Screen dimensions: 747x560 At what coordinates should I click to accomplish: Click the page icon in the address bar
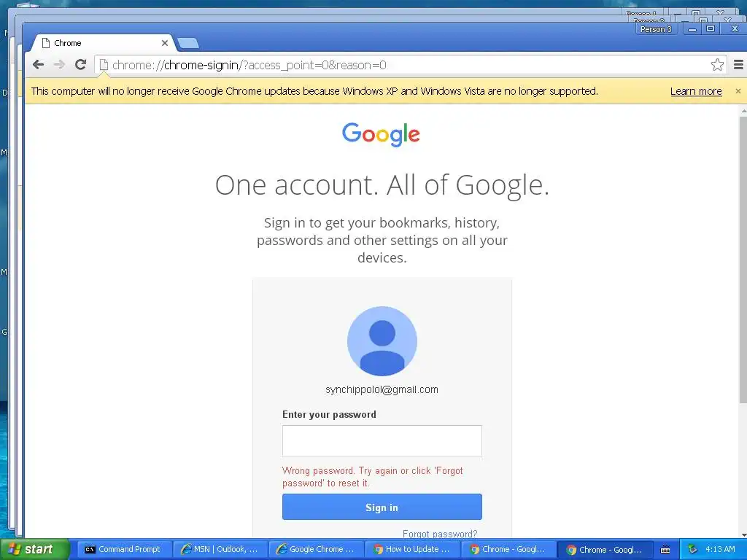(x=104, y=65)
